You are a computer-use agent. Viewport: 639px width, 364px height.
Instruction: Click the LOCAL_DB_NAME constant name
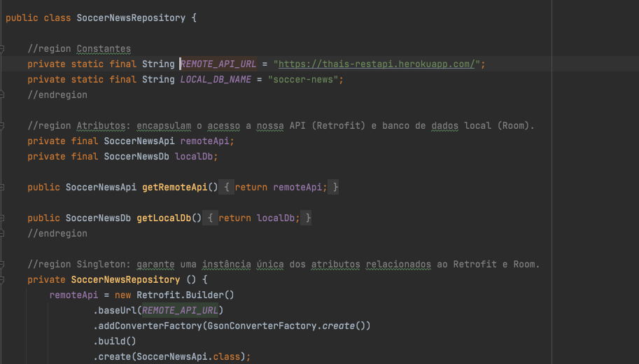(x=216, y=80)
